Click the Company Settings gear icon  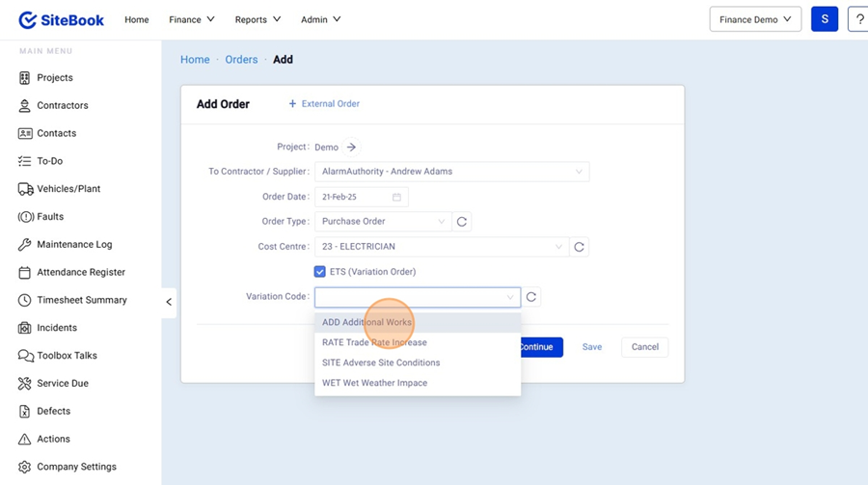pos(25,467)
